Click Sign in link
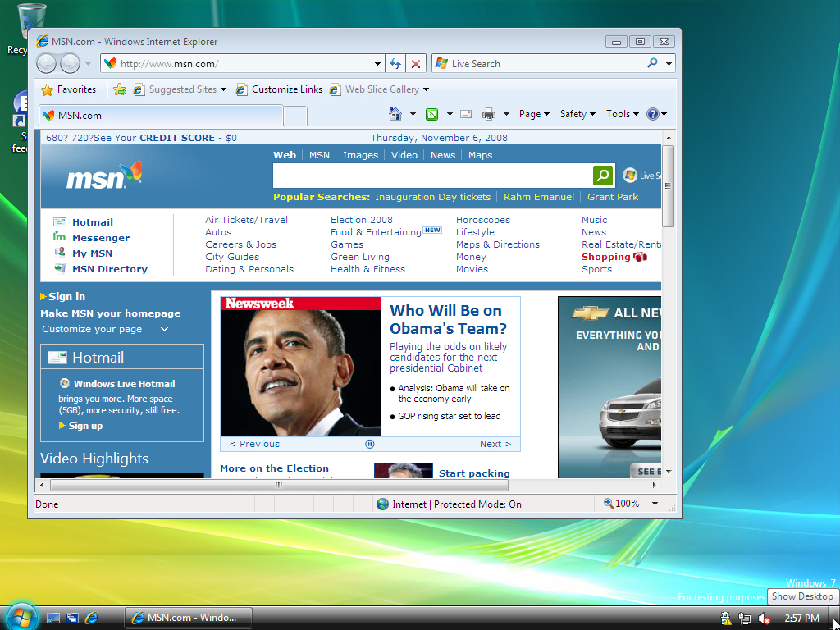 (66, 296)
